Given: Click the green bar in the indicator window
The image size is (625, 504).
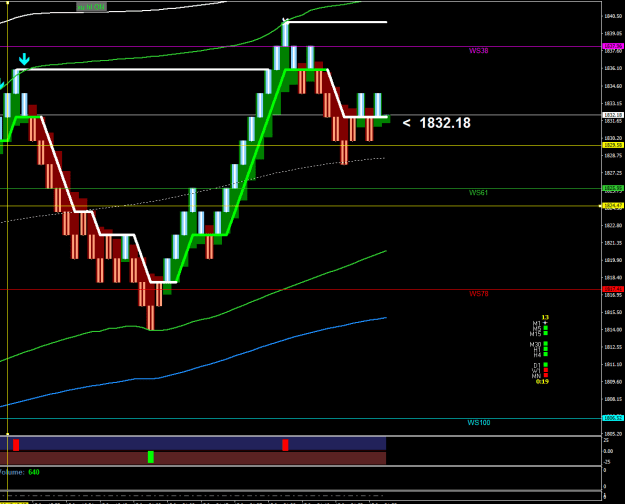Looking at the screenshot, I should pos(151,457).
